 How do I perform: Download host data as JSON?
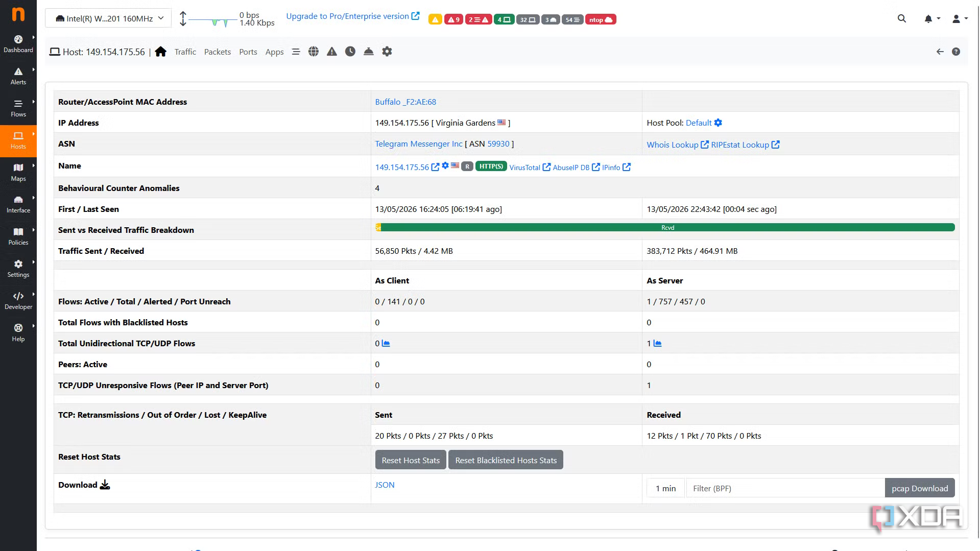click(385, 485)
